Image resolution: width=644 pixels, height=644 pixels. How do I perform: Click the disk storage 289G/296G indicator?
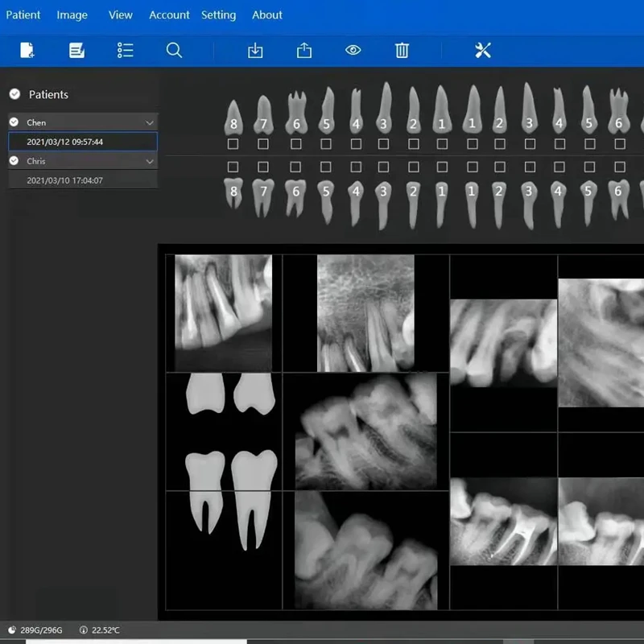point(39,630)
